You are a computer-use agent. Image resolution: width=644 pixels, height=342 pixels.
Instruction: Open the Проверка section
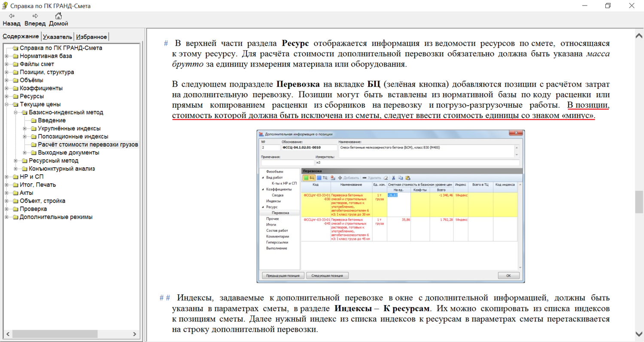tap(33, 209)
